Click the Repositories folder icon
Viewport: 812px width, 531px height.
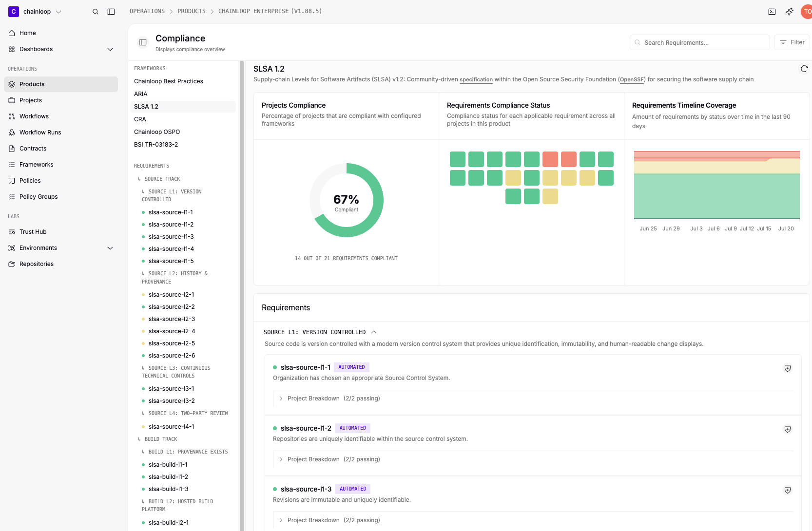(x=12, y=264)
